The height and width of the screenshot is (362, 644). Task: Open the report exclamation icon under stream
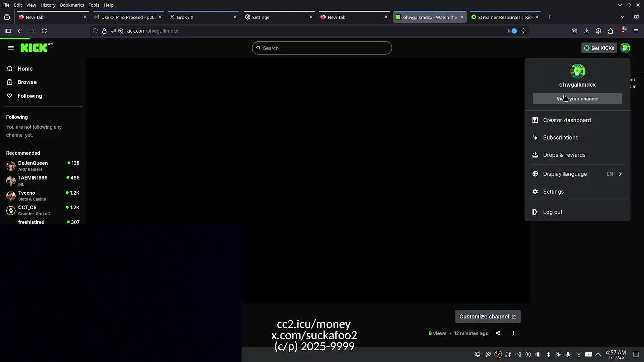[514, 333]
